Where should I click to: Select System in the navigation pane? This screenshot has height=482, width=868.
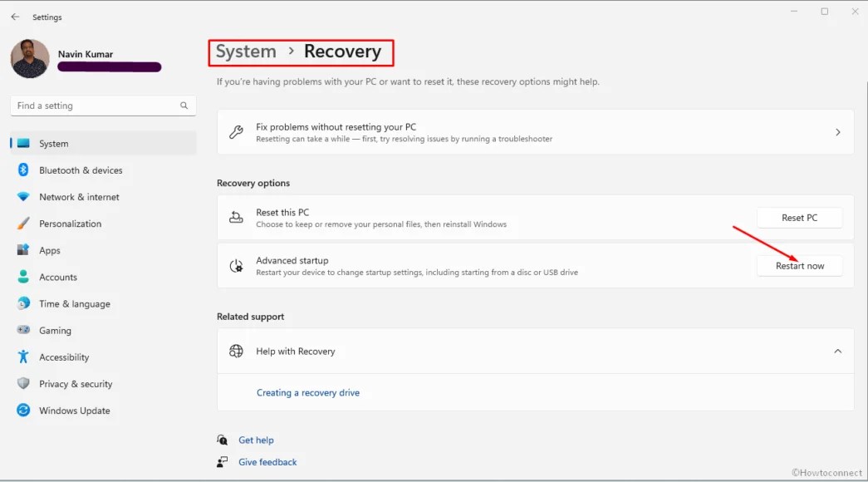pos(53,143)
